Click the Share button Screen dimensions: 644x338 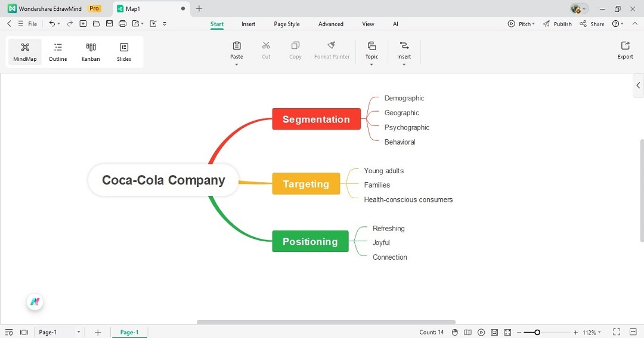(592, 24)
